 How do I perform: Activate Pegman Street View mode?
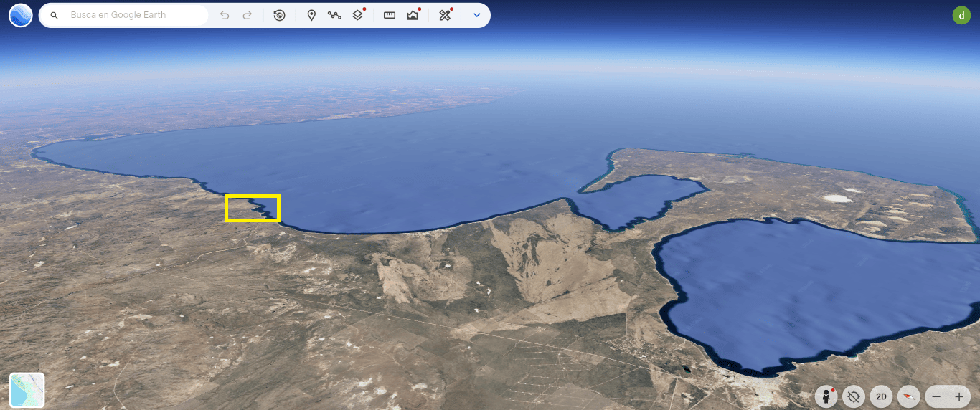click(826, 396)
